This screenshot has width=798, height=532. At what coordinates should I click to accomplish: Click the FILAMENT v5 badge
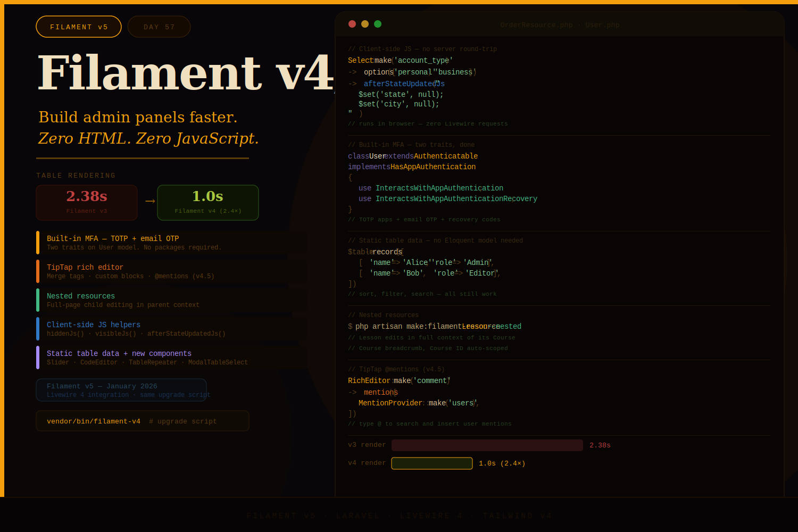coord(78,26)
